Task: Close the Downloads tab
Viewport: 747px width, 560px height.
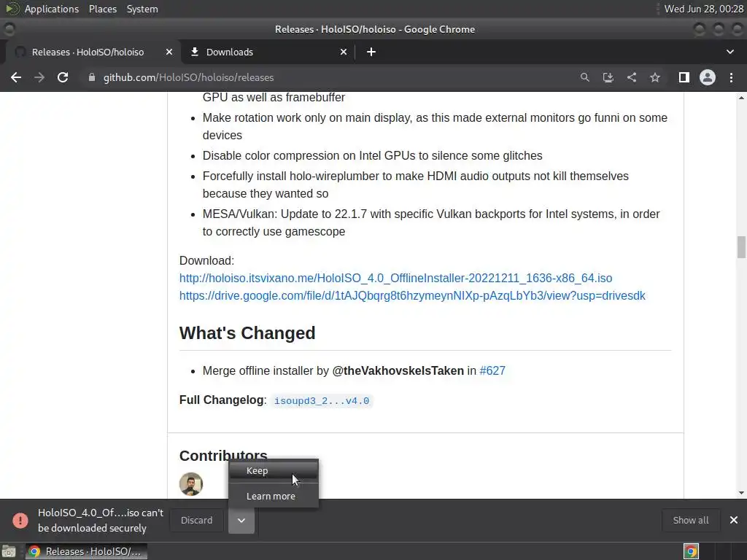Action: tap(344, 52)
